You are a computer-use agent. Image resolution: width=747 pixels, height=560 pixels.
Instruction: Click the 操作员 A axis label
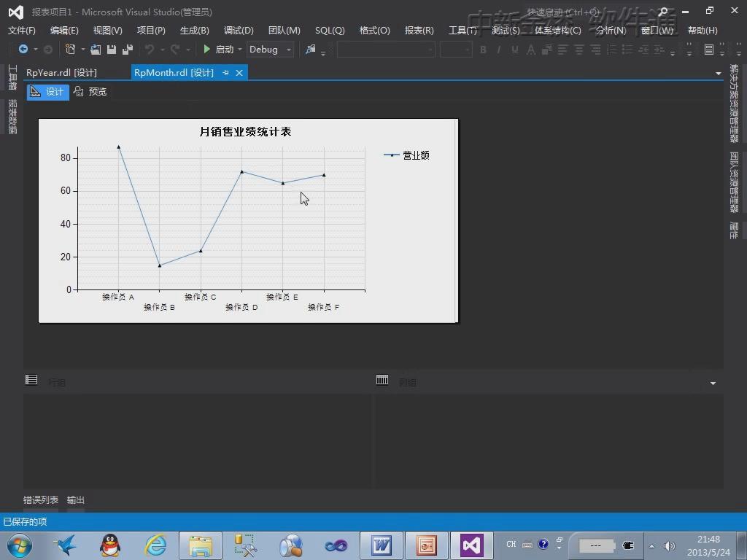pos(118,297)
